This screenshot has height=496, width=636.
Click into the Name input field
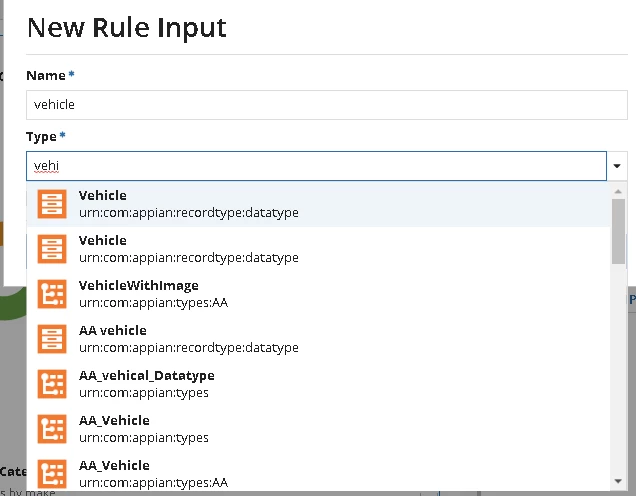[x=327, y=105]
